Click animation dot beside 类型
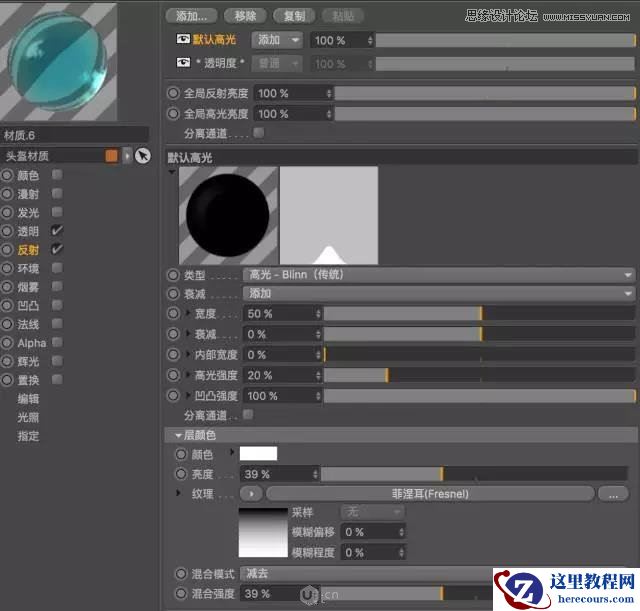This screenshot has height=611, width=640. (173, 275)
